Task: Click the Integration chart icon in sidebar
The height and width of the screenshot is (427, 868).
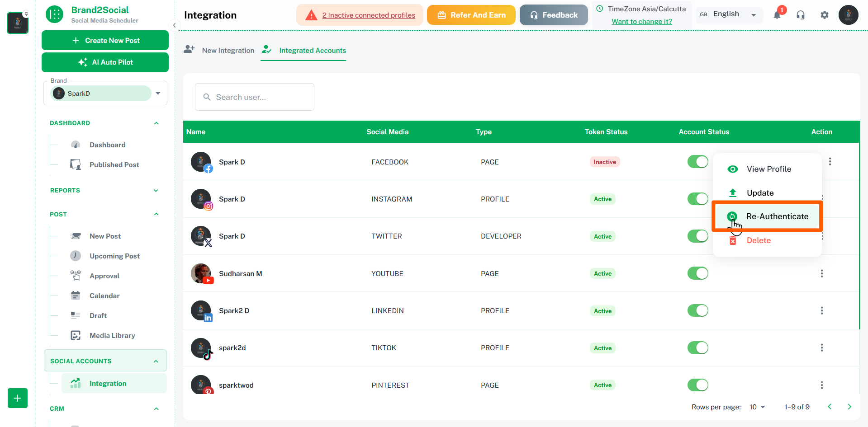Action: [x=76, y=383]
